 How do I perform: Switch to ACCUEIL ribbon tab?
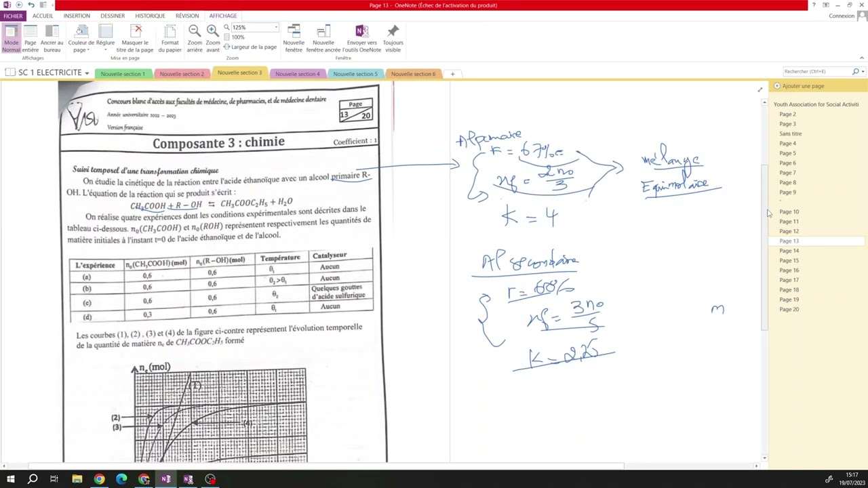click(43, 16)
